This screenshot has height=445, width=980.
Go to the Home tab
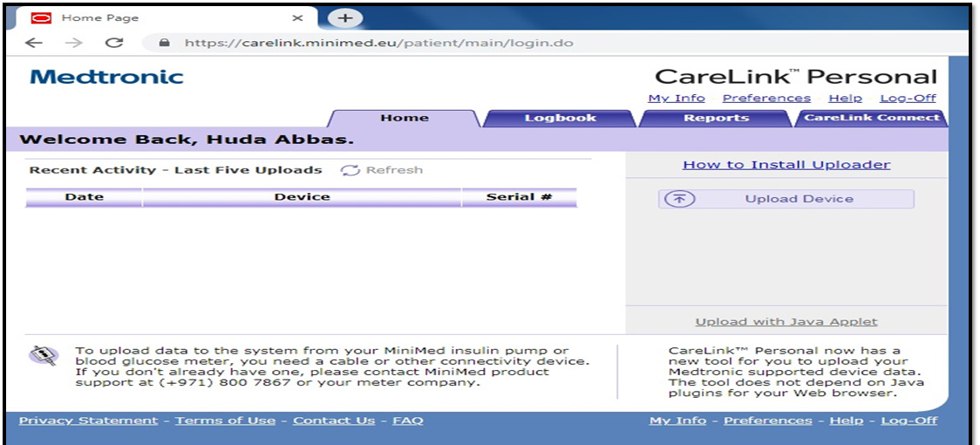click(x=405, y=119)
